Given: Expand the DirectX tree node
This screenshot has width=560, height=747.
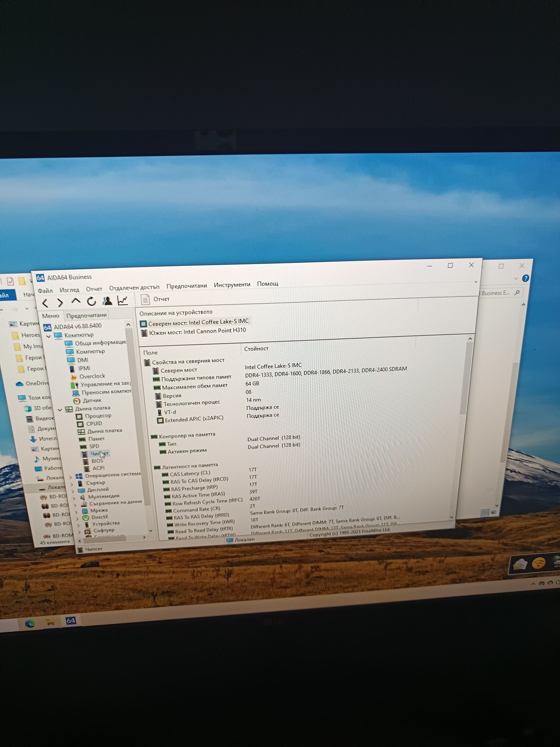Looking at the screenshot, I should [77, 518].
